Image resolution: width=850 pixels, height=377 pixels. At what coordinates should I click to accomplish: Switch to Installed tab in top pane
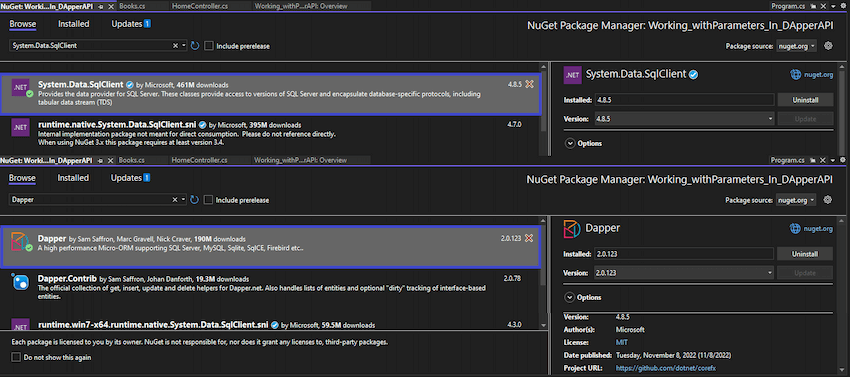coord(74,24)
